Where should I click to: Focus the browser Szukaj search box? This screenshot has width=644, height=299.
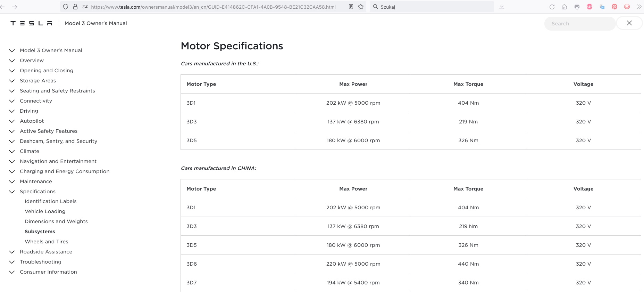432,7
